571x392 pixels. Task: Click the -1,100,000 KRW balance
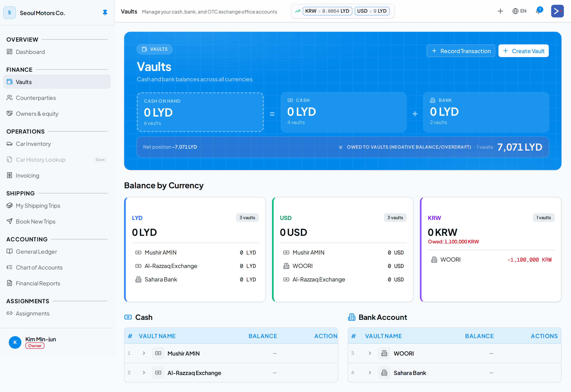point(529,260)
